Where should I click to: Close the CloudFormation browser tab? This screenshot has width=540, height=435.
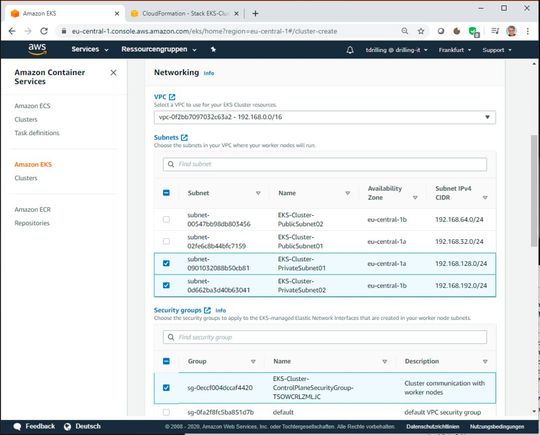pyautogui.click(x=236, y=13)
